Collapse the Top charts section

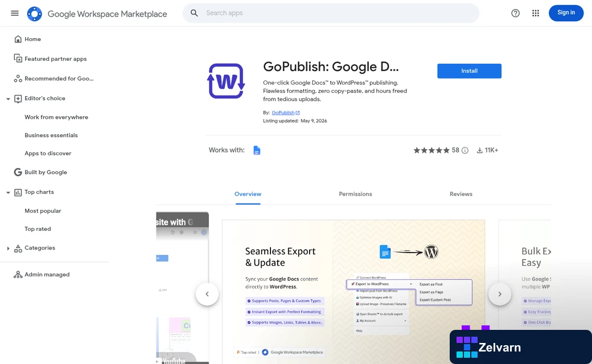8,192
